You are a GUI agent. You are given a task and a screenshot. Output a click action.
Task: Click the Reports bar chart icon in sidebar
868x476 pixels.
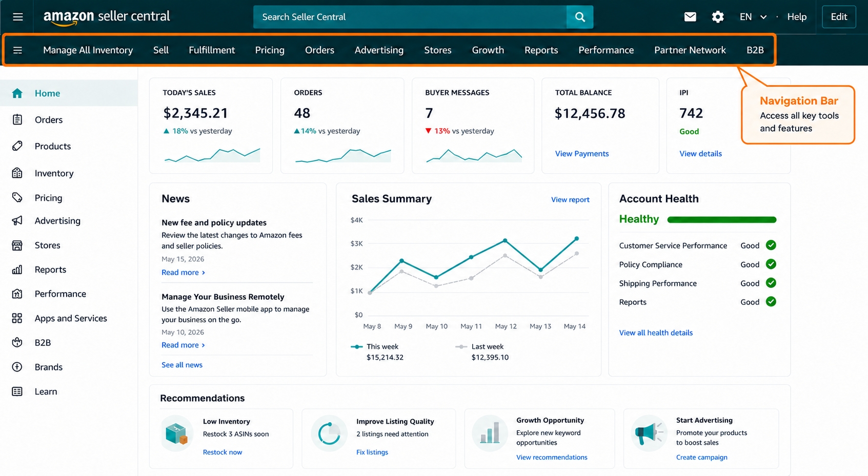(17, 270)
